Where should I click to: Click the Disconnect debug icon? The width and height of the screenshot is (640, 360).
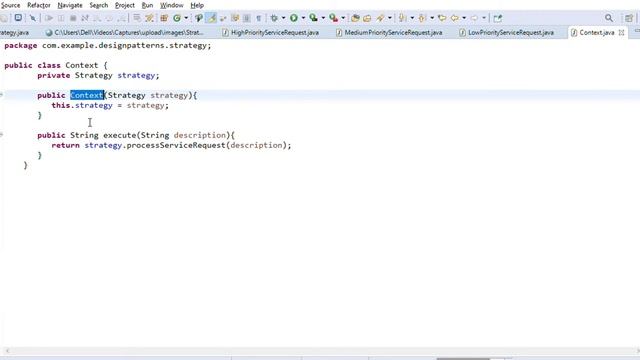(85, 18)
